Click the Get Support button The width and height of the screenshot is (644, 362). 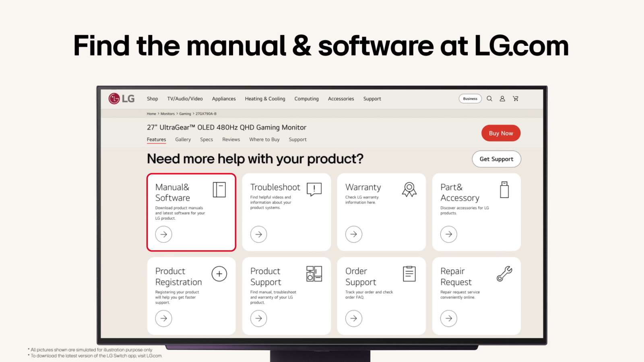(496, 159)
